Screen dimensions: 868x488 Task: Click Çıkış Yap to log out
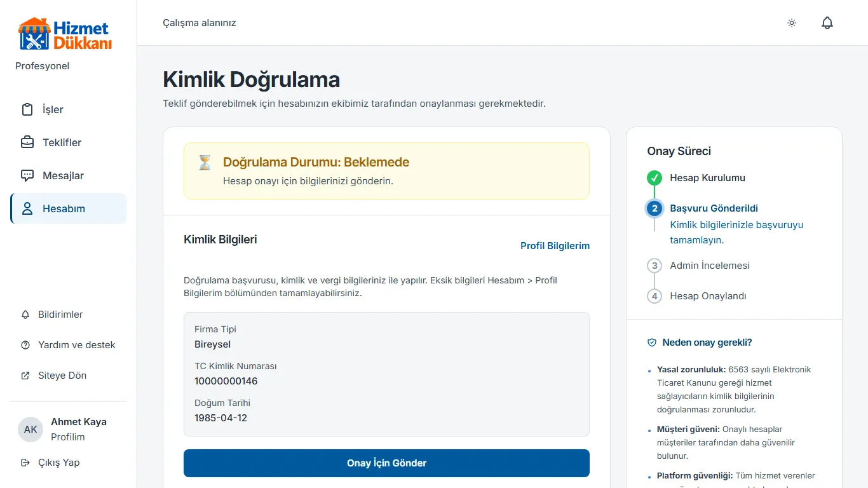[69, 463]
